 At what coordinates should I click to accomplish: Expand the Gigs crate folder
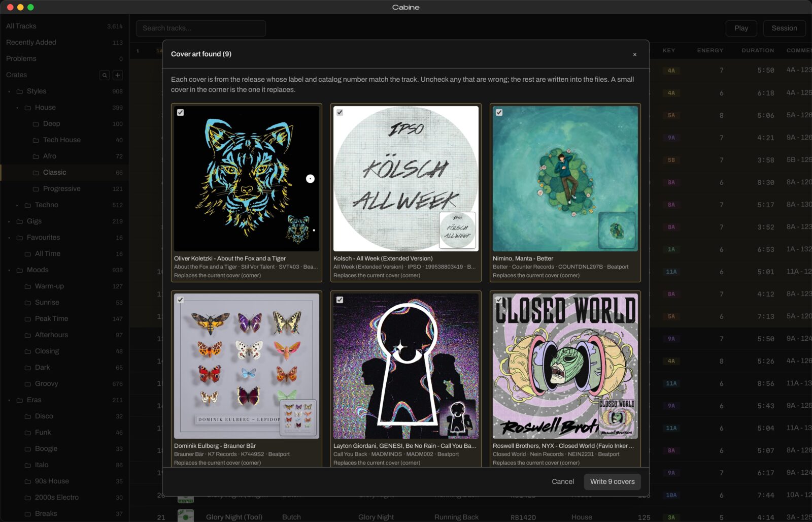(x=9, y=221)
